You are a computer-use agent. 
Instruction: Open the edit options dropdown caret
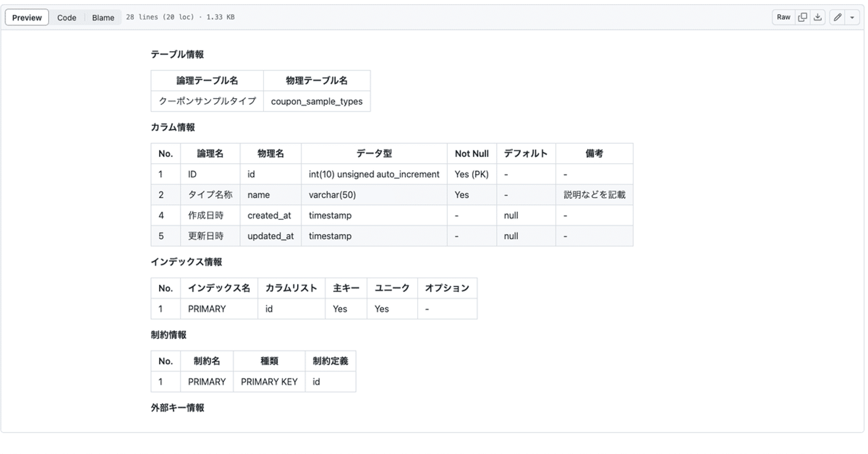pyautogui.click(x=852, y=17)
